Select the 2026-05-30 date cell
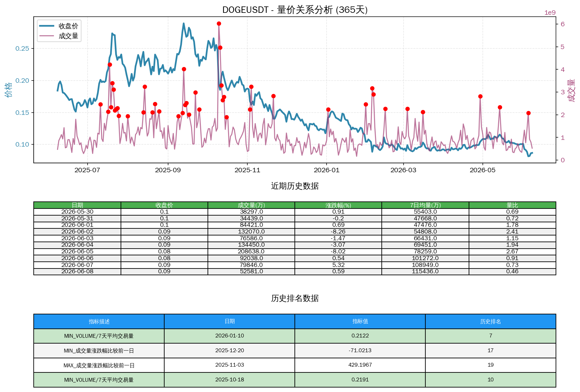The image size is (580, 392). (x=77, y=212)
